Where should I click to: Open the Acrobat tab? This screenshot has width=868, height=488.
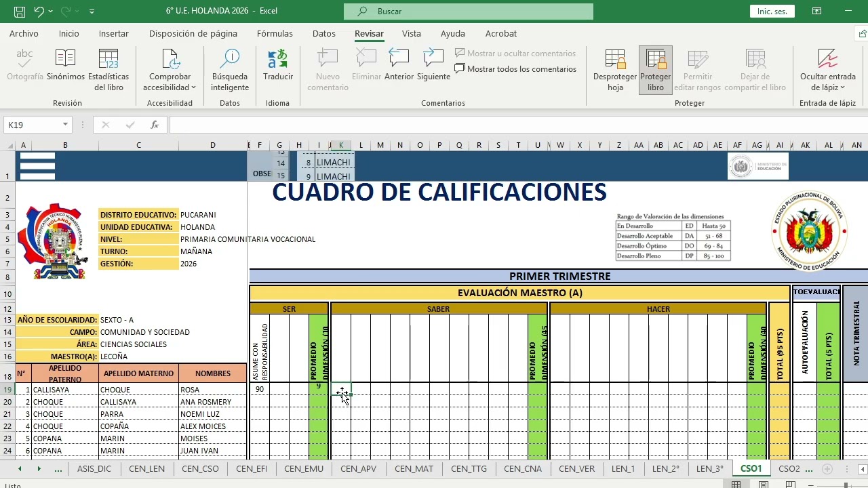pos(501,33)
